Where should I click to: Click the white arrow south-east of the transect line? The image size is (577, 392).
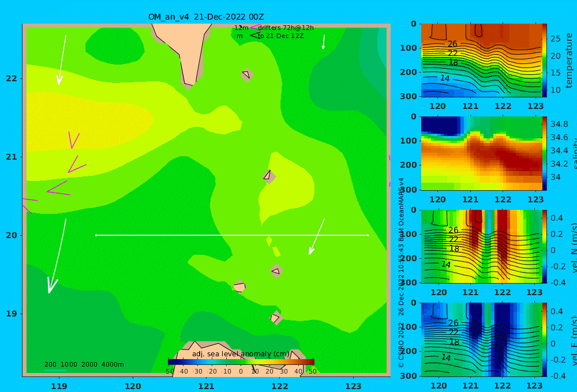(316, 236)
